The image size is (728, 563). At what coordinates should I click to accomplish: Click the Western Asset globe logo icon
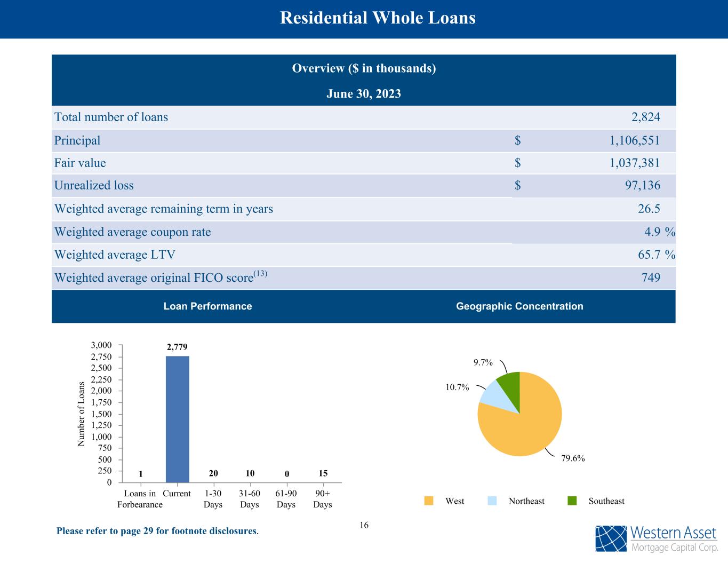tap(611, 538)
